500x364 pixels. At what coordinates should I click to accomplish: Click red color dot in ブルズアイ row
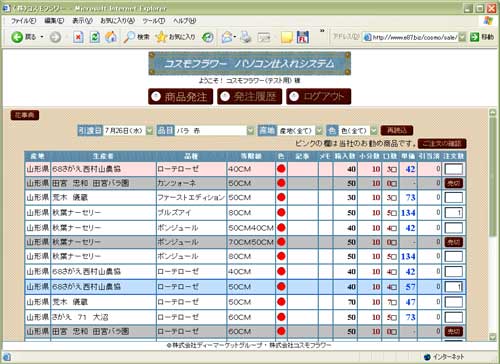[x=281, y=213]
